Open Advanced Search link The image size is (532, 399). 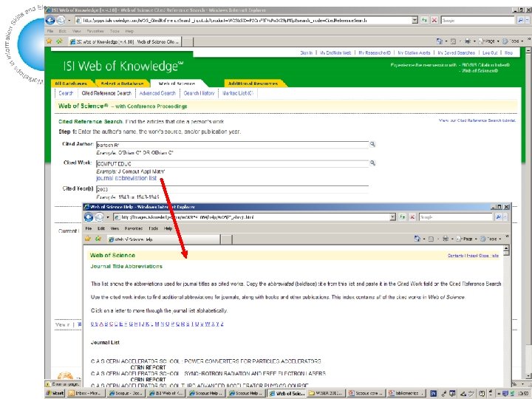(157, 93)
